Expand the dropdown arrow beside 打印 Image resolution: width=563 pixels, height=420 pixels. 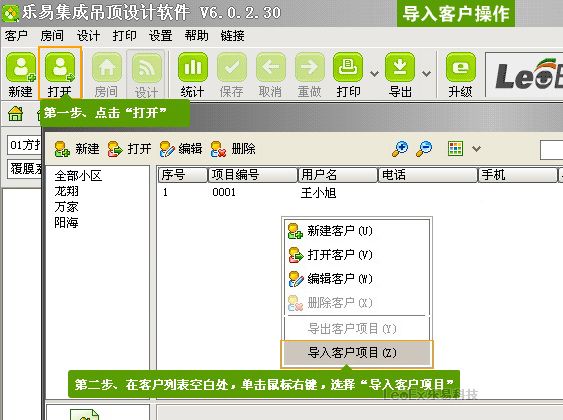[x=374, y=74]
